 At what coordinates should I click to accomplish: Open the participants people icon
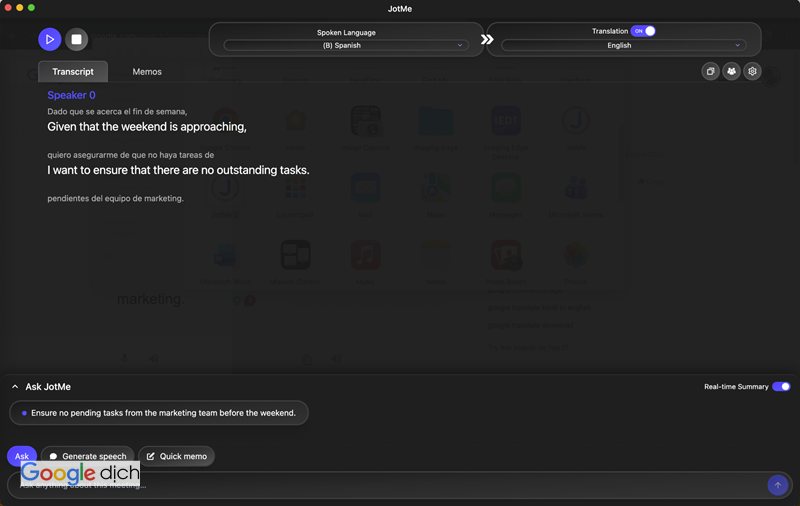(x=731, y=71)
